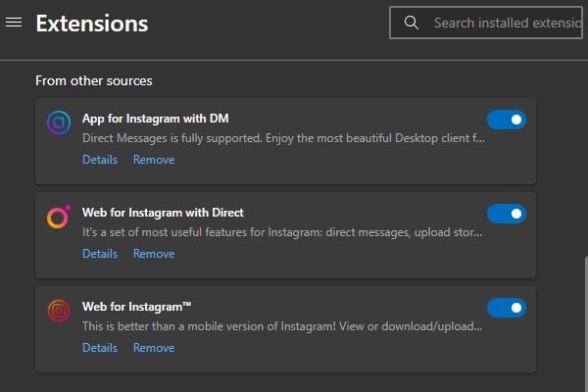The image size is (588, 392).
Task: Click the 'From other sources' heading
Action: click(94, 80)
